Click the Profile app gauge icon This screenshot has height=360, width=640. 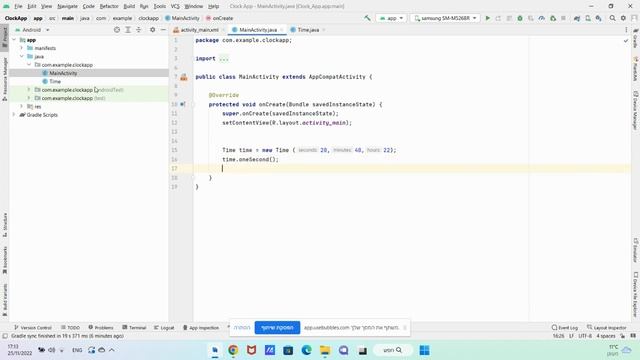pyautogui.click(x=542, y=18)
